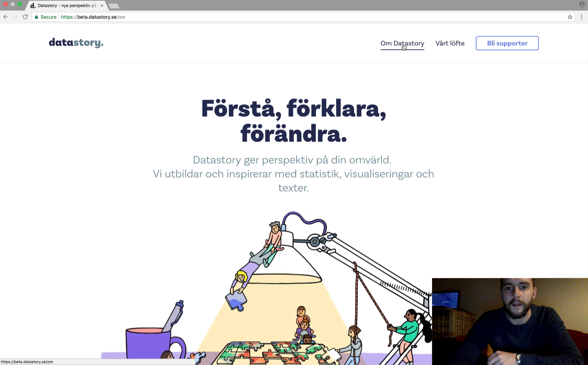Open a new browser tab

point(114,6)
